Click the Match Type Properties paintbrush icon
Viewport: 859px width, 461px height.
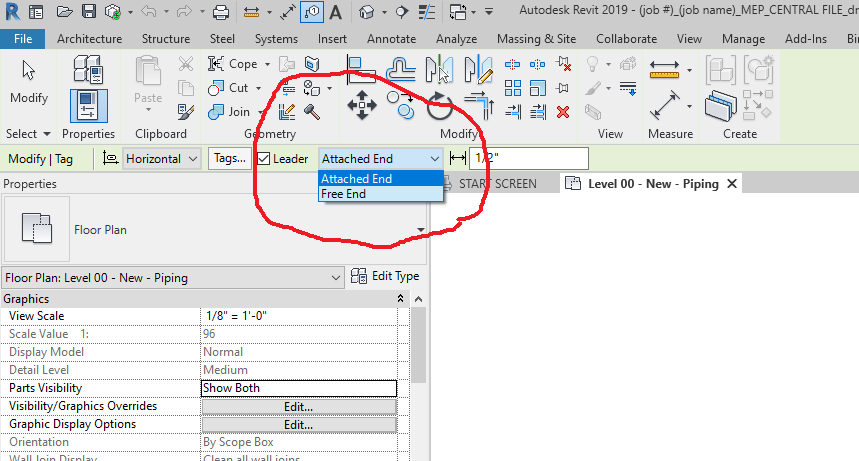[186, 112]
